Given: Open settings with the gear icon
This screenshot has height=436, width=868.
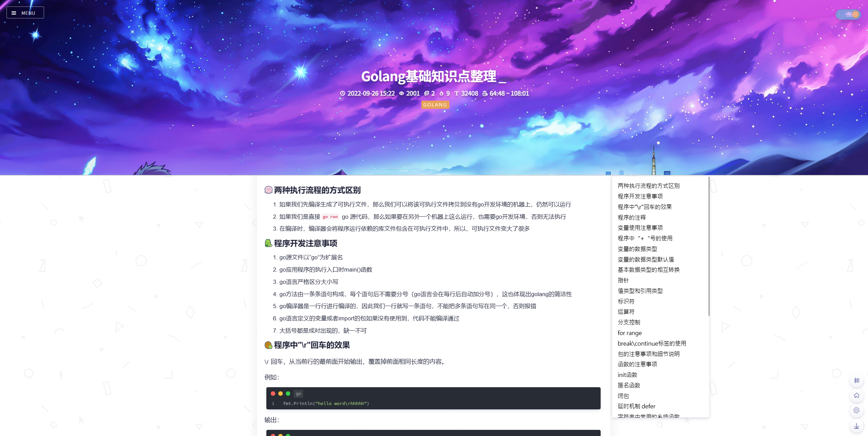Looking at the screenshot, I should 856,410.
